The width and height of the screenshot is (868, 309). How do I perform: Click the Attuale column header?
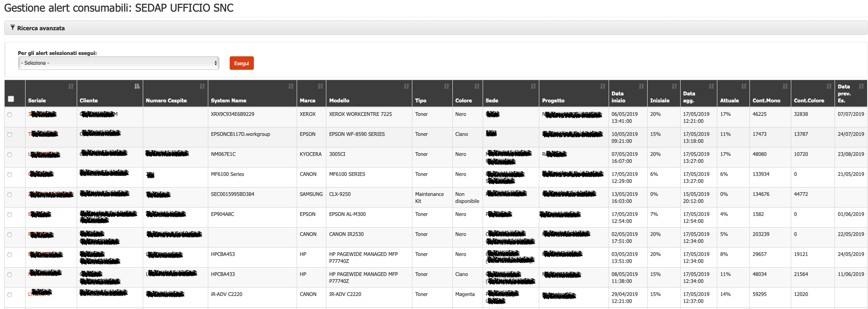[729, 101]
